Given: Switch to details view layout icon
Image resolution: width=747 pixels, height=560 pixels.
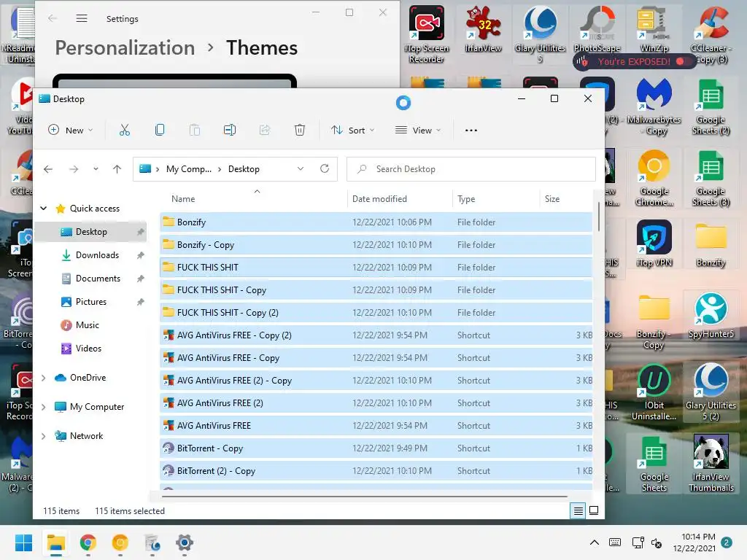Looking at the screenshot, I should 578,511.
